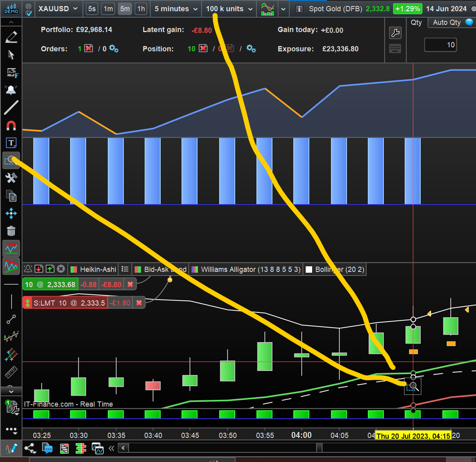The image size is (476, 462).
Task: Pick the diagonal line drawing tool
Action: point(11,107)
